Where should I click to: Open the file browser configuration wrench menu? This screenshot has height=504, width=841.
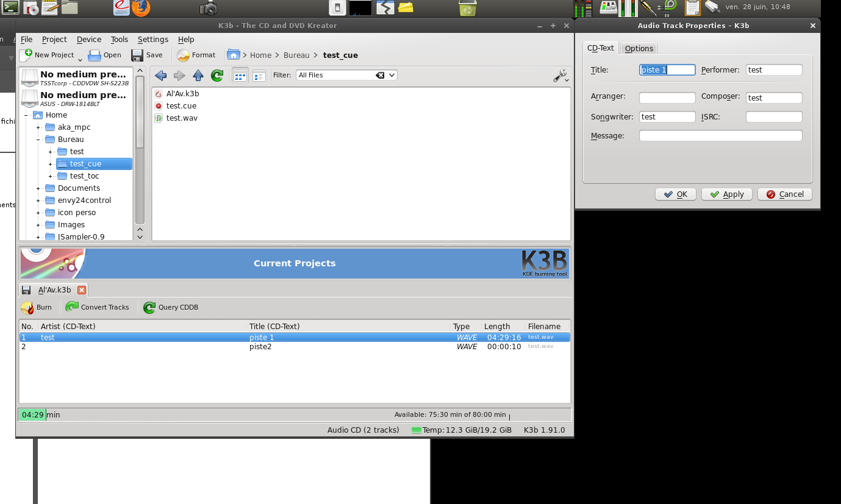(x=560, y=76)
